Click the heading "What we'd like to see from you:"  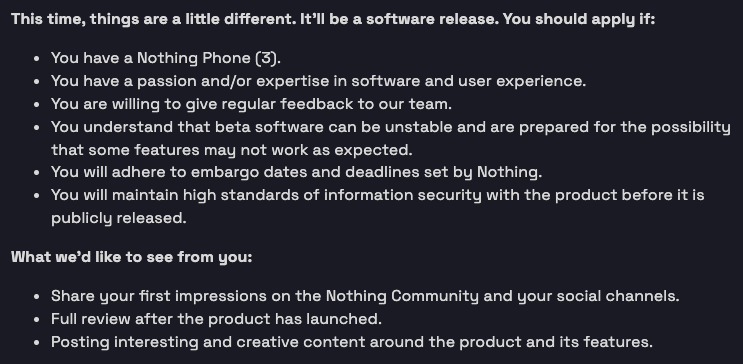tap(132, 257)
